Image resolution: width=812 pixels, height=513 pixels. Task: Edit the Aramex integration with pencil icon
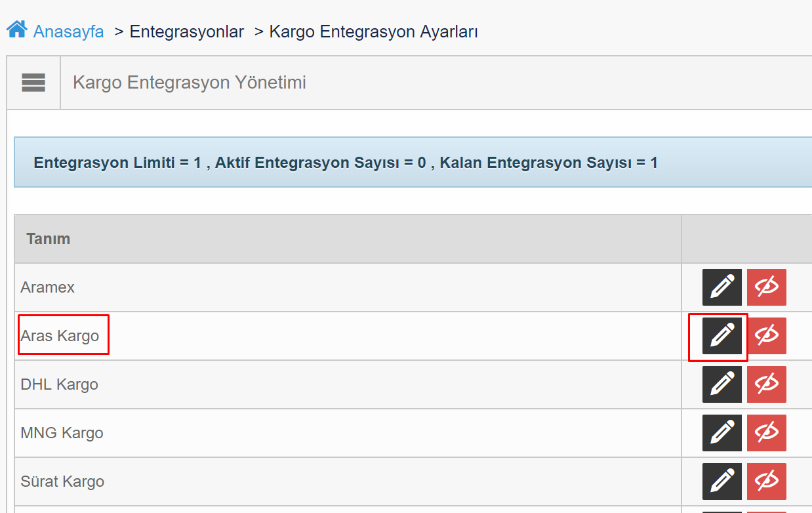click(722, 287)
